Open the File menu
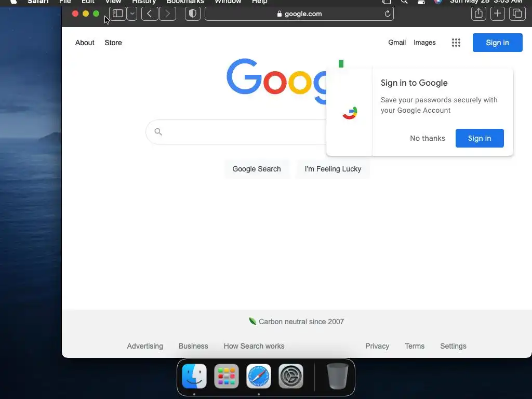 [x=65, y=2]
